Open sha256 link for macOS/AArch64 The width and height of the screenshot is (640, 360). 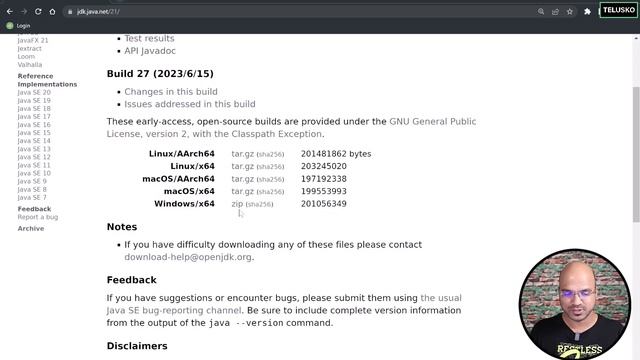(x=270, y=179)
